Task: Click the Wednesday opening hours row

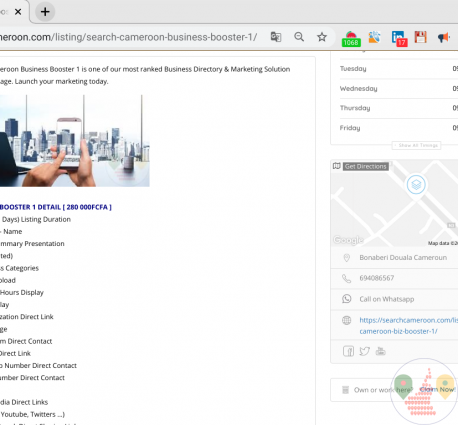Action: [399, 88]
